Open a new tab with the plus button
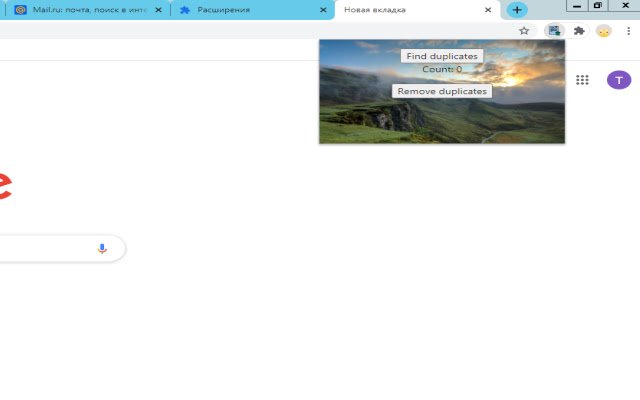 [517, 10]
